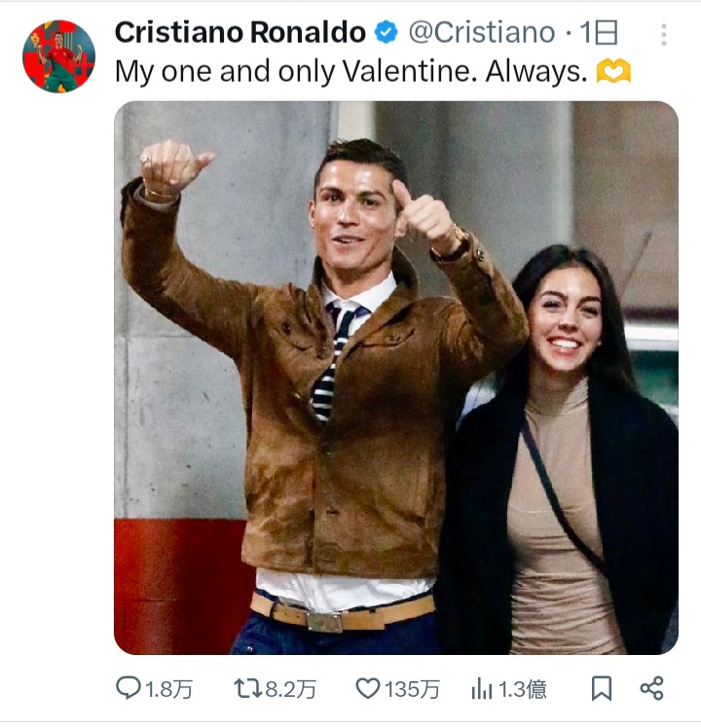The image size is (701, 728).
Task: Open the reply speech bubble icon
Action: [x=129, y=688]
